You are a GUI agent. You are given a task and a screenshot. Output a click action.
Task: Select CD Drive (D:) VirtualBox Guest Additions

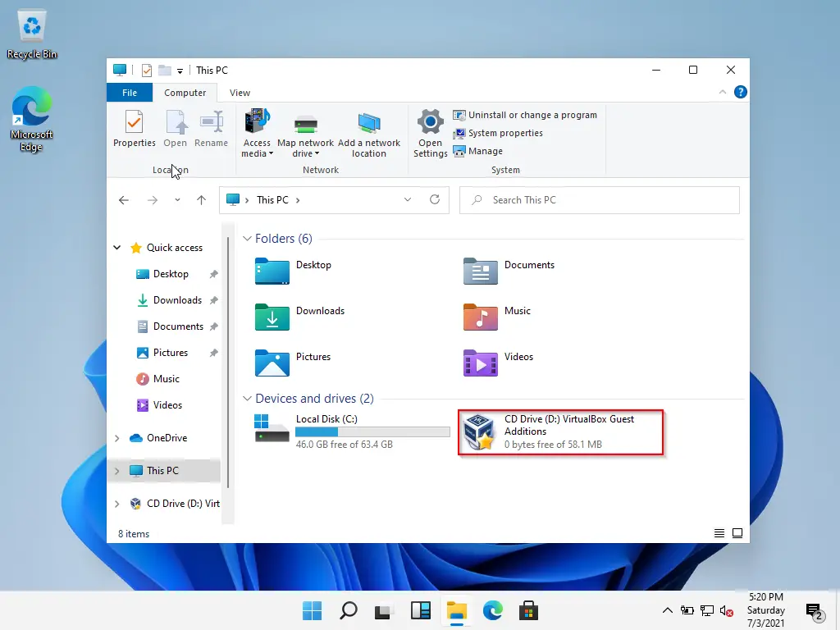pos(561,432)
